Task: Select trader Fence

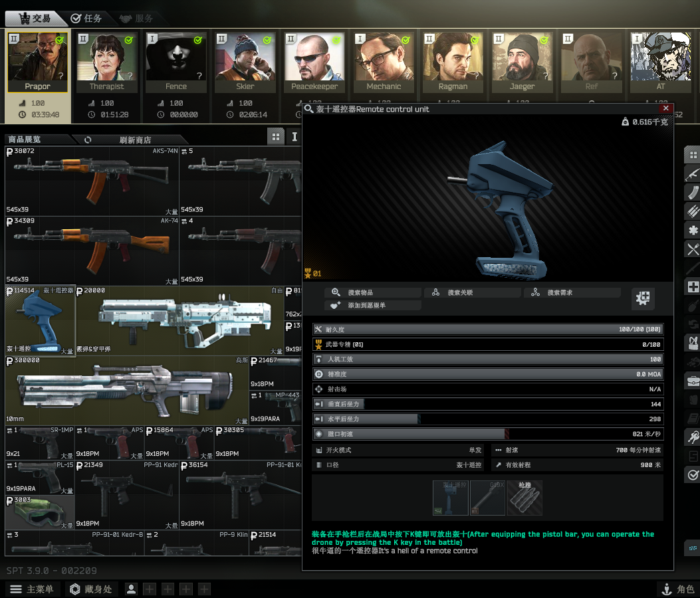Action: pyautogui.click(x=176, y=62)
